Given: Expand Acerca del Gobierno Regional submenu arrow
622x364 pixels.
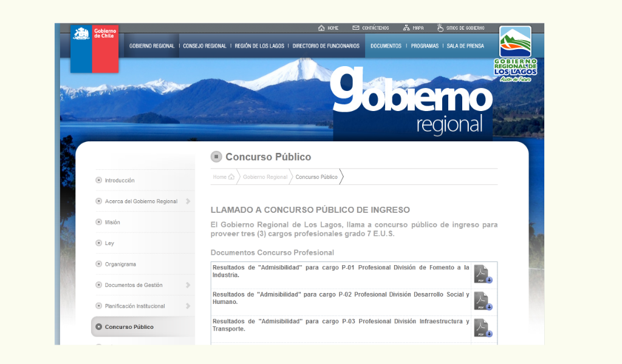Looking at the screenshot, I should 188,201.
